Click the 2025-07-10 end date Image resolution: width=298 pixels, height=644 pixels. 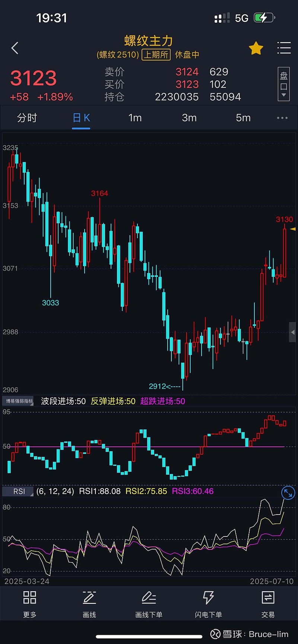272,581
